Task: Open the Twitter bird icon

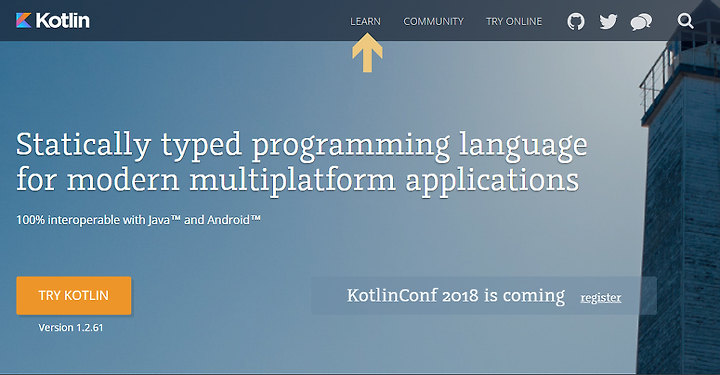Action: click(608, 22)
